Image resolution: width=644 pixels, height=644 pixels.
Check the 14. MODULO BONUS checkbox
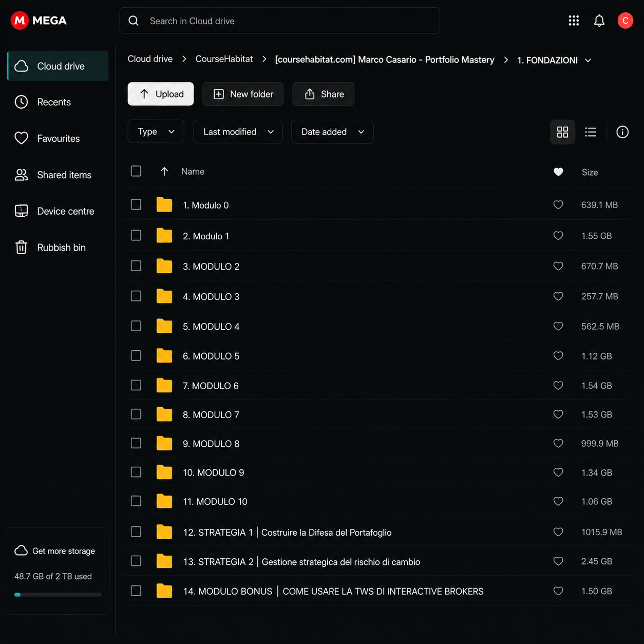(136, 591)
